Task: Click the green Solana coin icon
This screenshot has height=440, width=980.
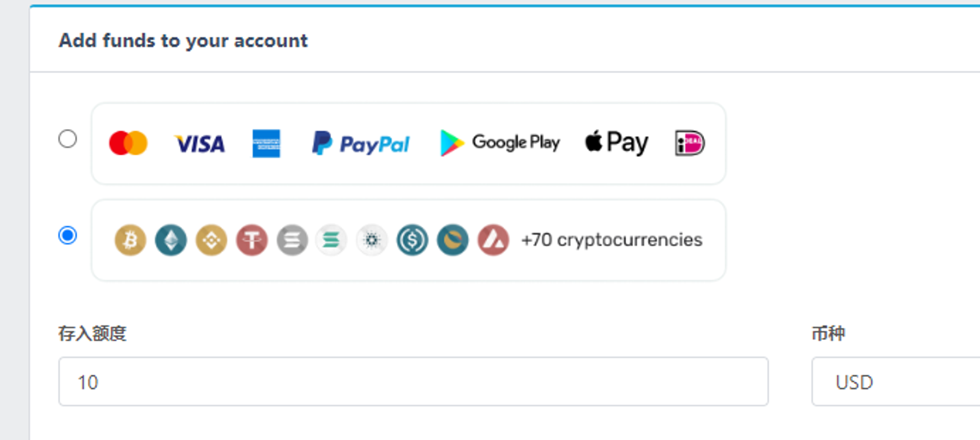Action: [331, 240]
